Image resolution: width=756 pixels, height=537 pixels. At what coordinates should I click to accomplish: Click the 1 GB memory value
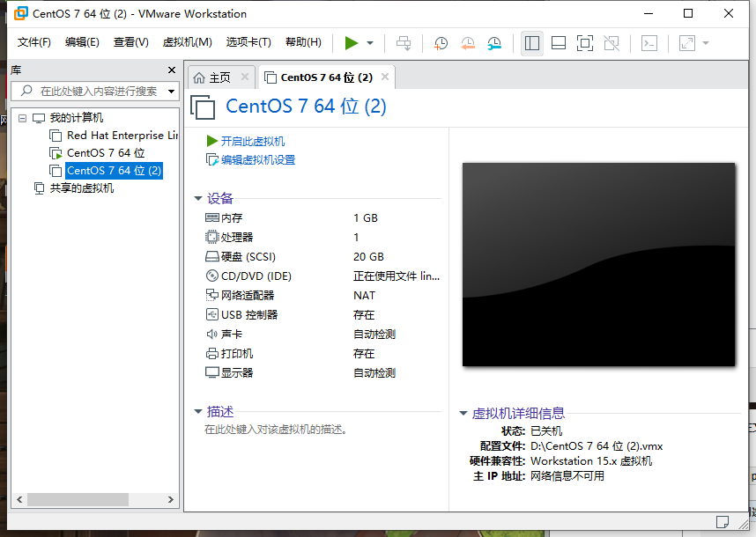tap(365, 218)
